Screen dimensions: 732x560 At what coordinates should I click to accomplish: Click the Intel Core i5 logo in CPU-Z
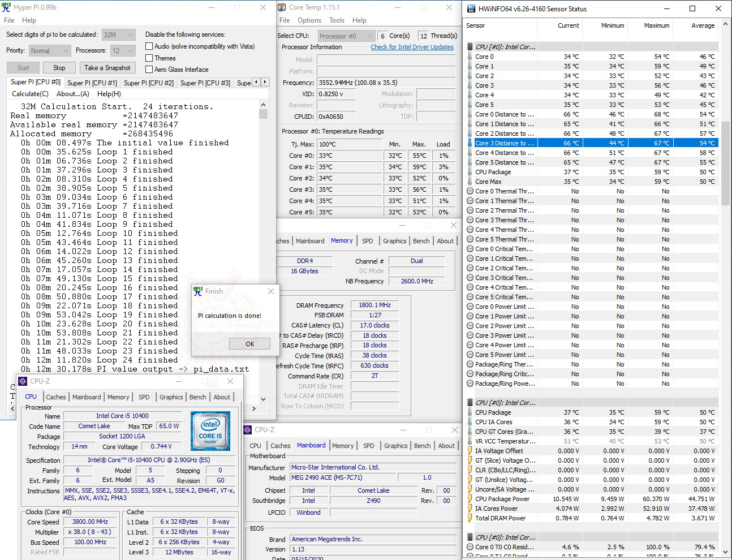[x=210, y=431]
